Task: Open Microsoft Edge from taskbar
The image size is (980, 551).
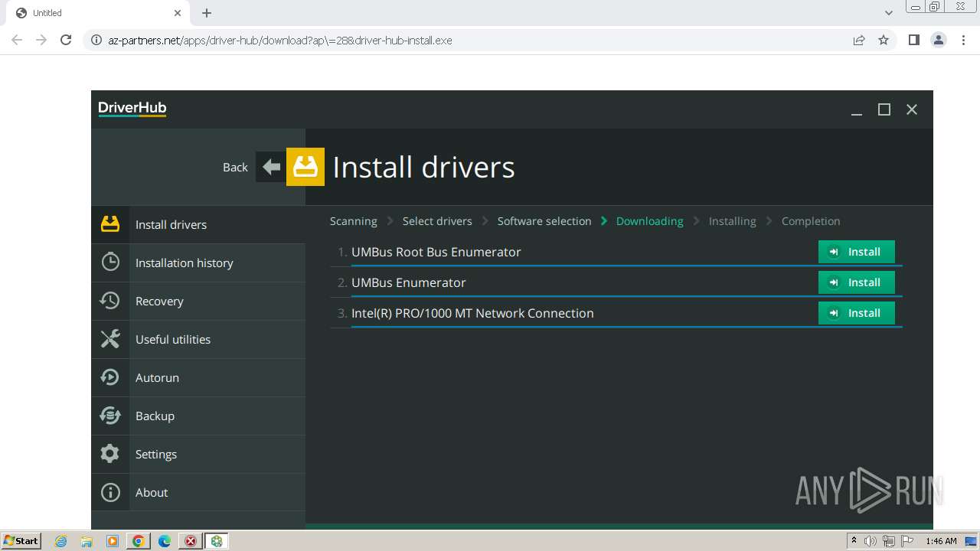Action: (x=165, y=541)
